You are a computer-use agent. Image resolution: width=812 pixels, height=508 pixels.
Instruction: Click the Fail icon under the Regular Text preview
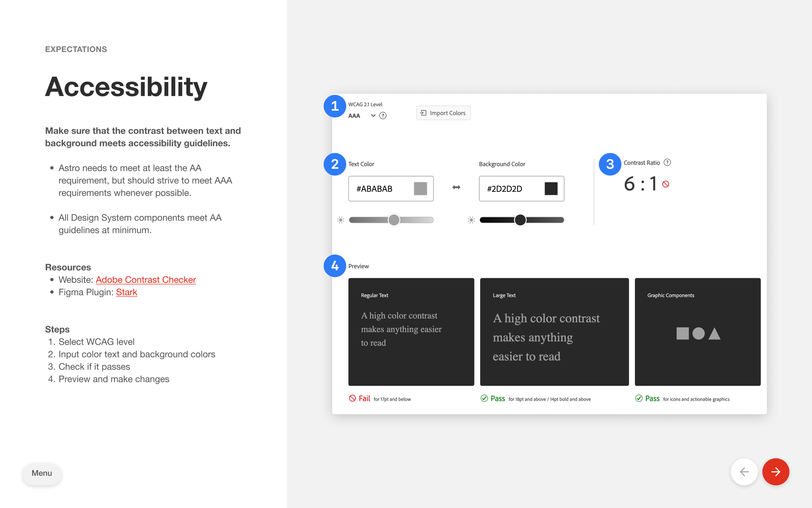(352, 398)
